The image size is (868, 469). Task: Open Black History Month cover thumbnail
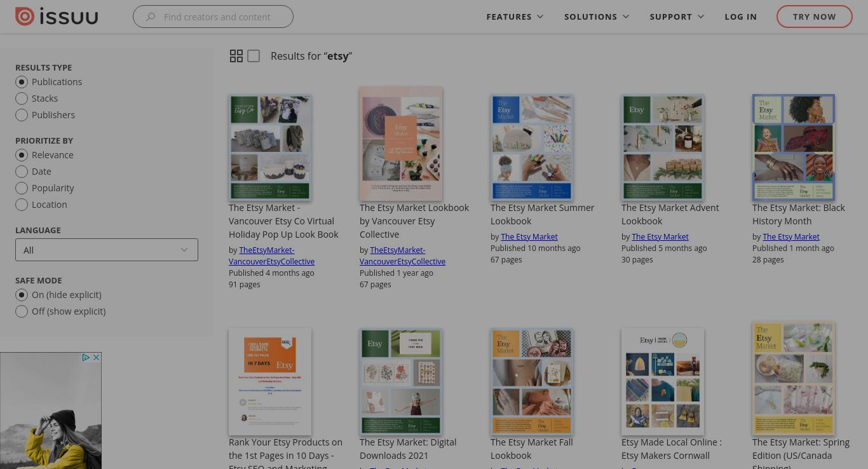point(794,147)
